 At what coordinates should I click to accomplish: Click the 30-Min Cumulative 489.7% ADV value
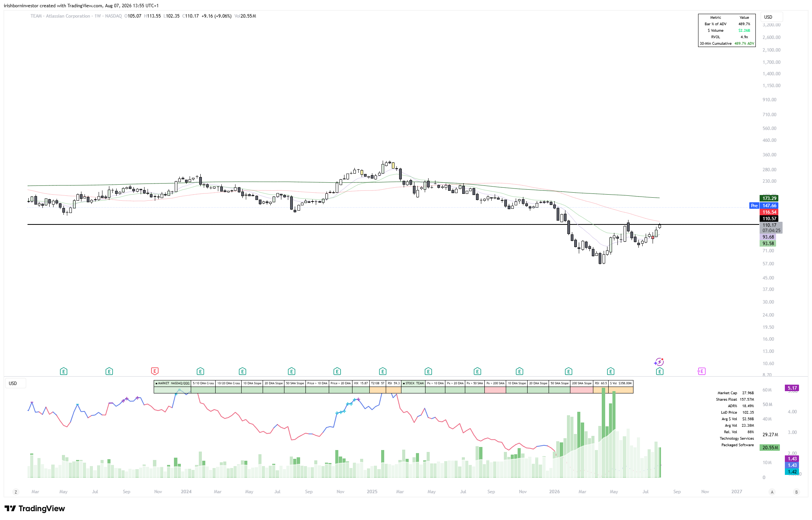(744, 44)
